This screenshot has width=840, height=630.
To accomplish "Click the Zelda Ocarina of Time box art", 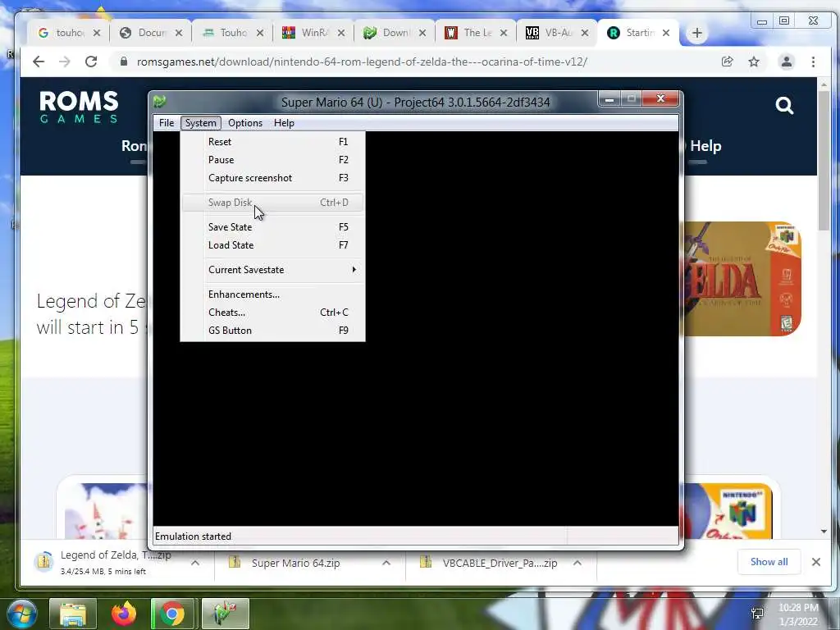I will (742, 279).
